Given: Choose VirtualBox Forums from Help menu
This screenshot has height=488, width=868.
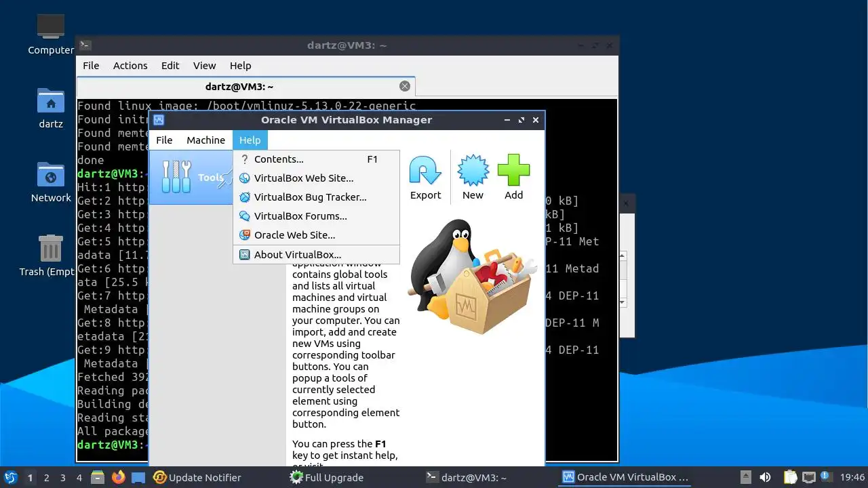Looking at the screenshot, I should 316,216.
